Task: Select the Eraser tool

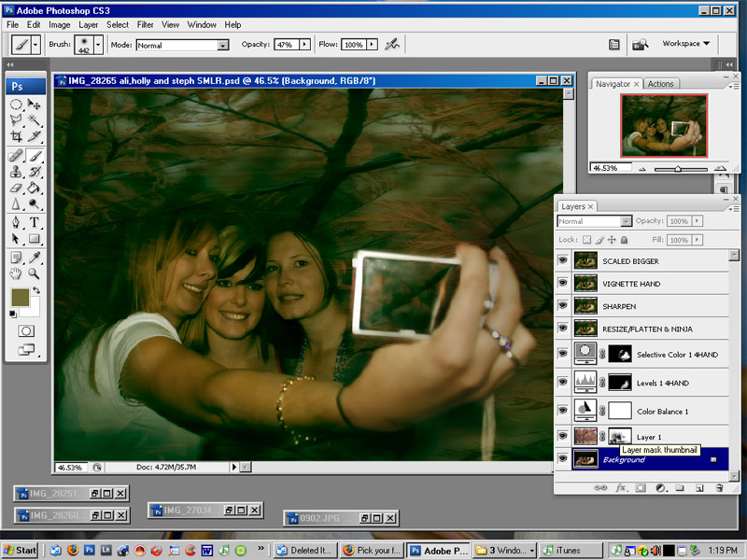Action: tap(16, 188)
